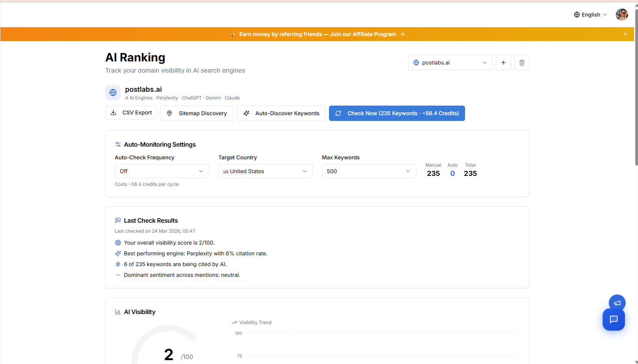Click 'Costs ~56.4 credits per cycle' text
Image resolution: width=638 pixels, height=364 pixels.
click(147, 184)
